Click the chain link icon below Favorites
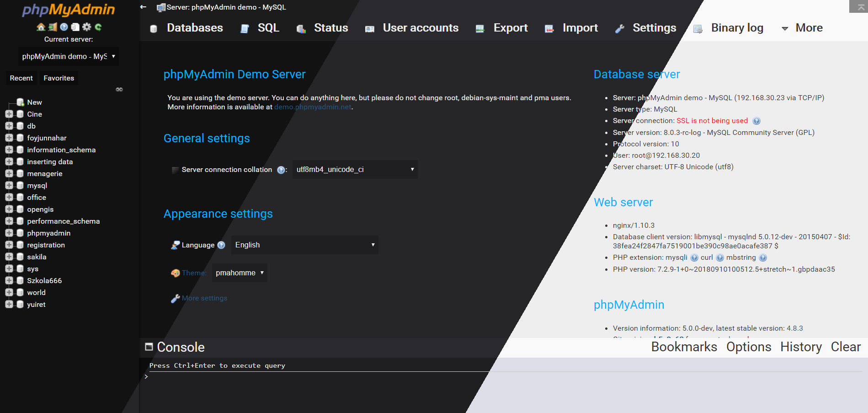868x413 pixels. pos(119,89)
